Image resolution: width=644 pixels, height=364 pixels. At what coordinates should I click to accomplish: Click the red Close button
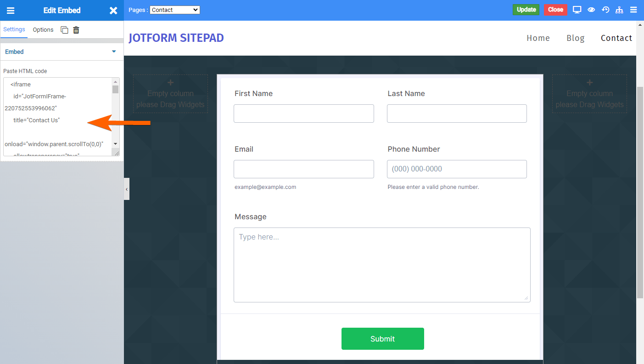pos(555,10)
